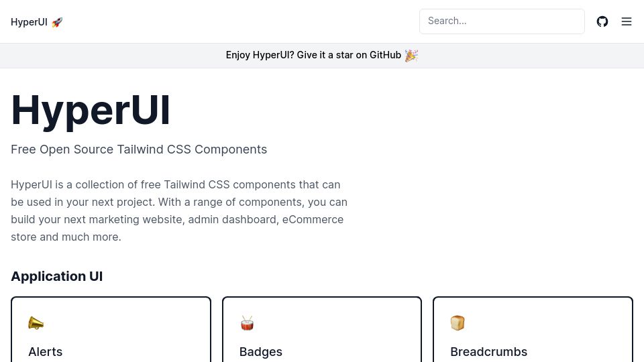Click the drum icon on Badges card
This screenshot has height=362, width=644.
pos(247,323)
